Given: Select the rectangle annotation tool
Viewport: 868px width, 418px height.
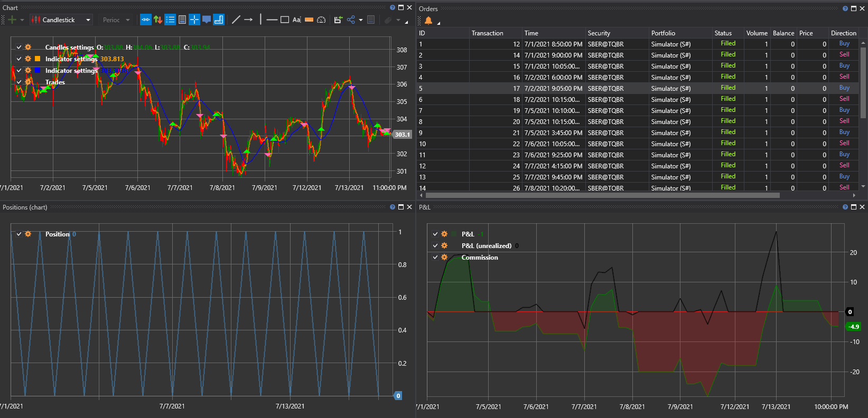Looking at the screenshot, I should [x=285, y=20].
